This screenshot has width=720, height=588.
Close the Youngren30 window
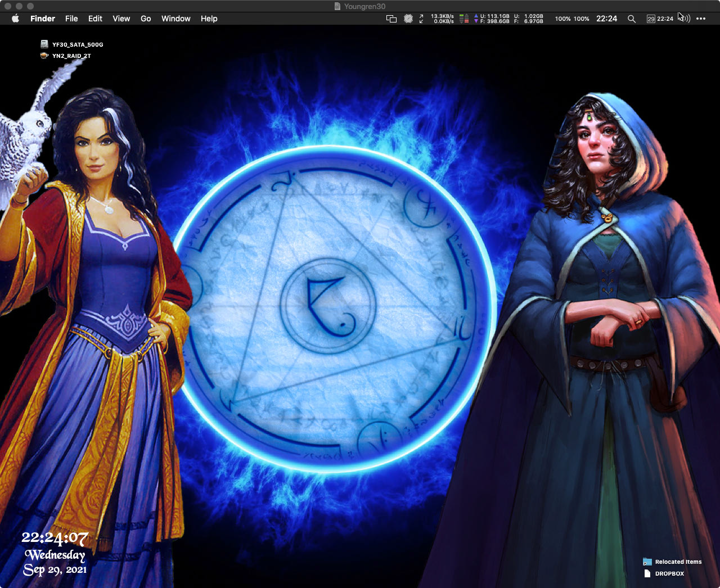(8, 6)
